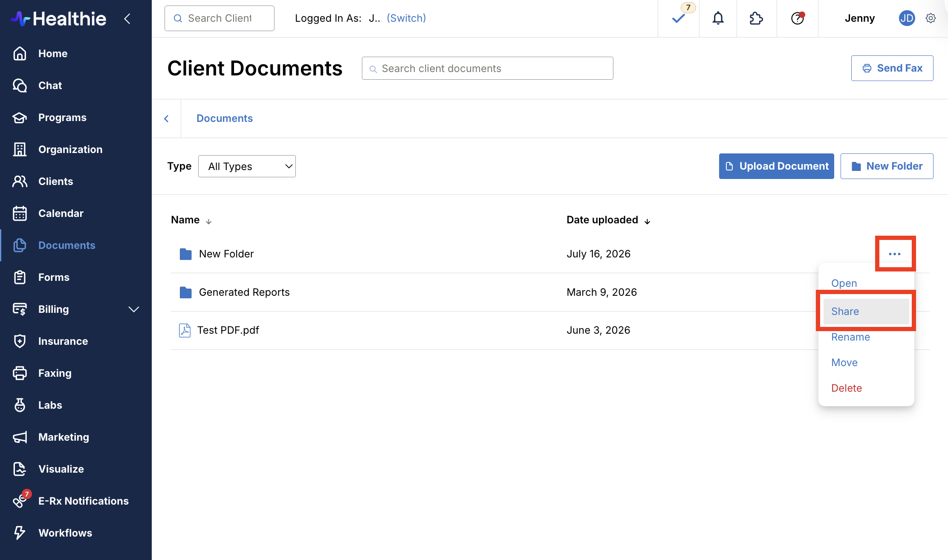Screen dimensions: 948x560
Task: Open Workflows from the sidebar
Action: [x=65, y=533]
